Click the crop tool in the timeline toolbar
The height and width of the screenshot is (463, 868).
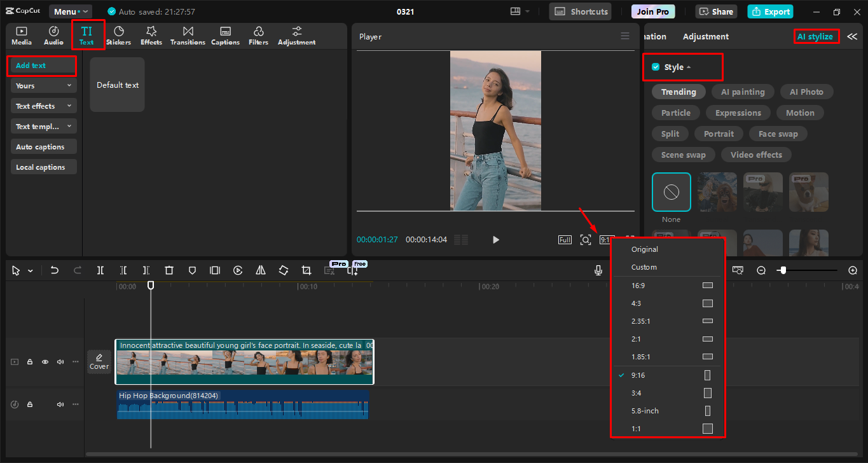[x=307, y=270]
